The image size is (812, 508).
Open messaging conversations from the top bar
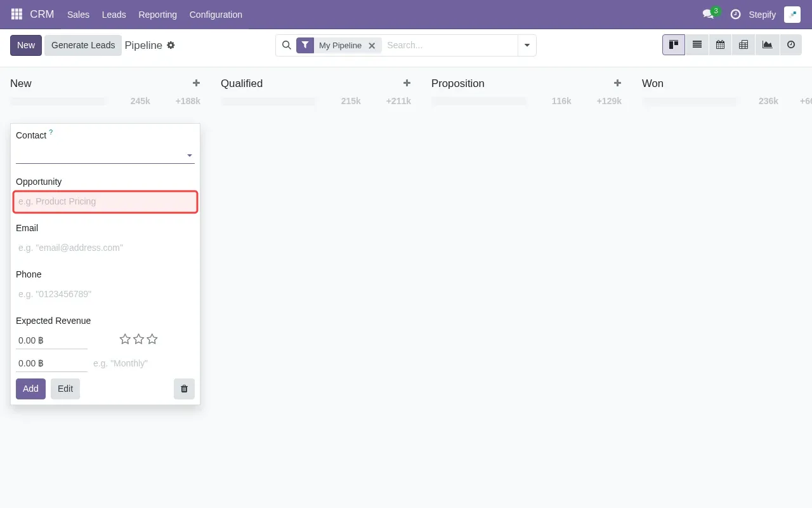pos(709,14)
